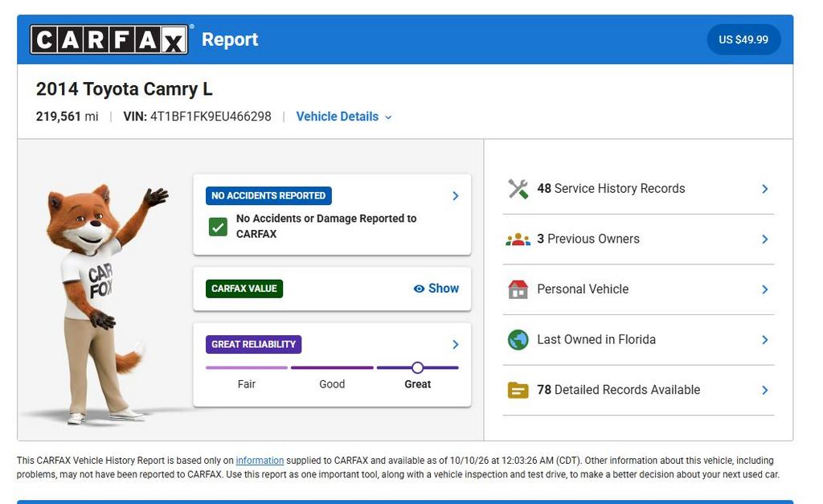
Task: Click the GREAT RELIABILITY badge
Action: (253, 344)
